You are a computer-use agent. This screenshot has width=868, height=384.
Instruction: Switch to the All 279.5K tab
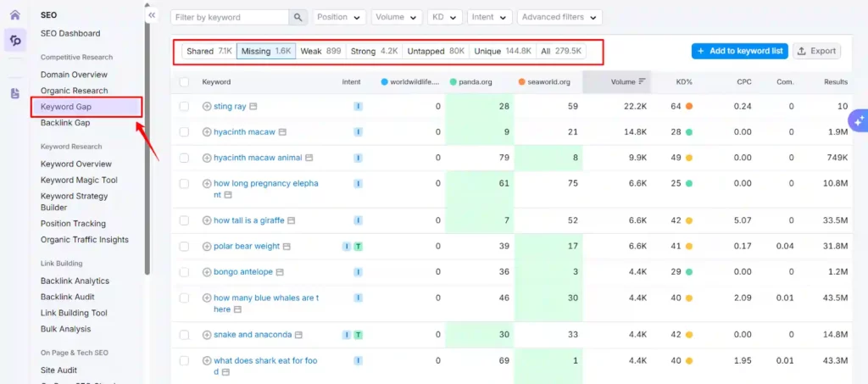(561, 51)
